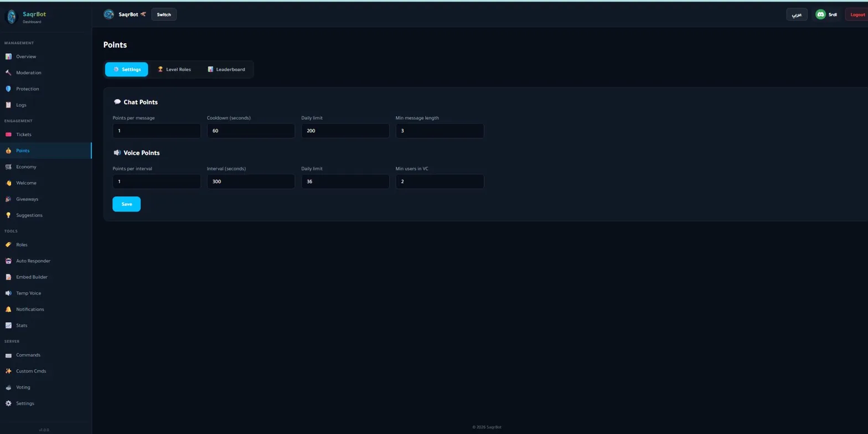Image resolution: width=868 pixels, height=434 pixels.
Task: Click the Chat Points section heading
Action: (141, 102)
